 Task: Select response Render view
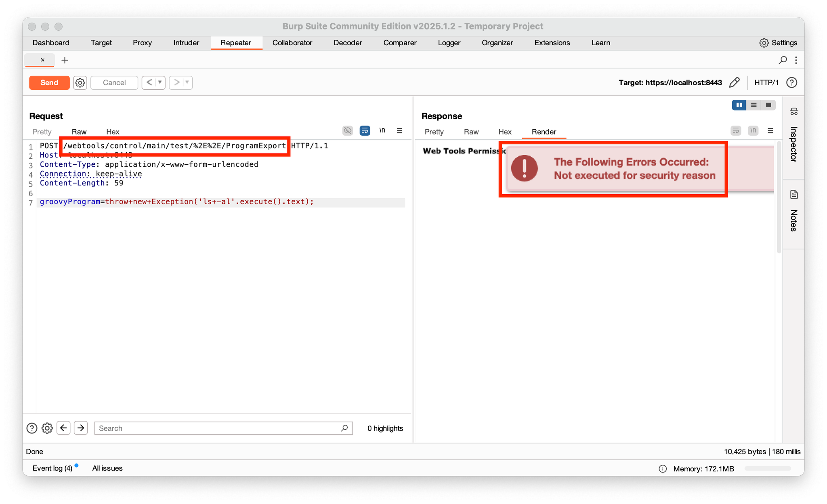[544, 132]
